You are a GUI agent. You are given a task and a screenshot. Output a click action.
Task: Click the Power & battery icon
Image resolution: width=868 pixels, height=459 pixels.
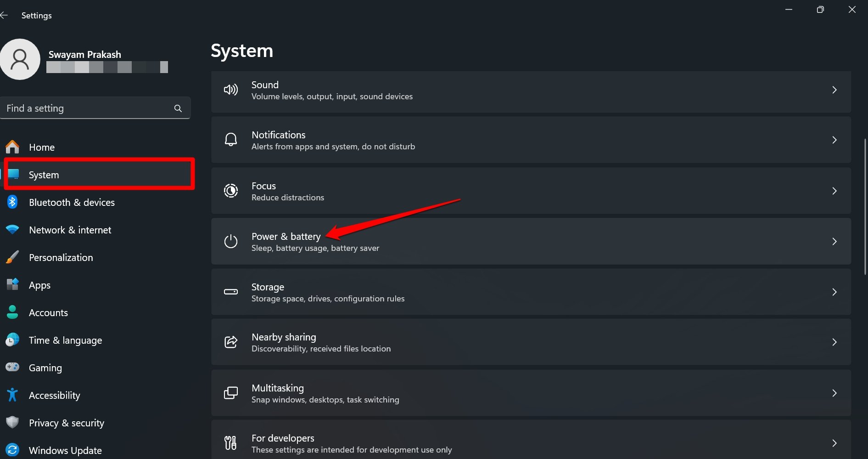230,241
